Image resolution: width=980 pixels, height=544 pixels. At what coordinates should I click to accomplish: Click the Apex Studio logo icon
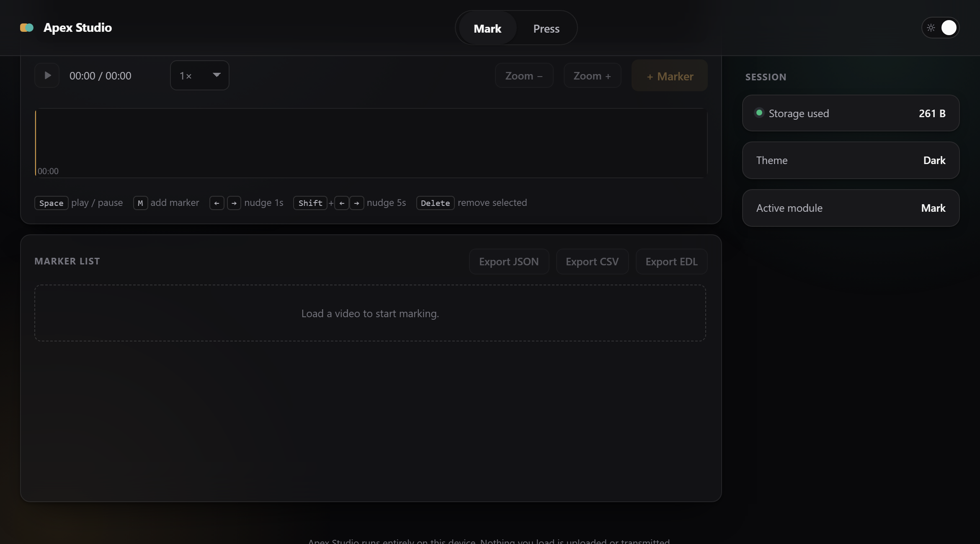coord(27,28)
